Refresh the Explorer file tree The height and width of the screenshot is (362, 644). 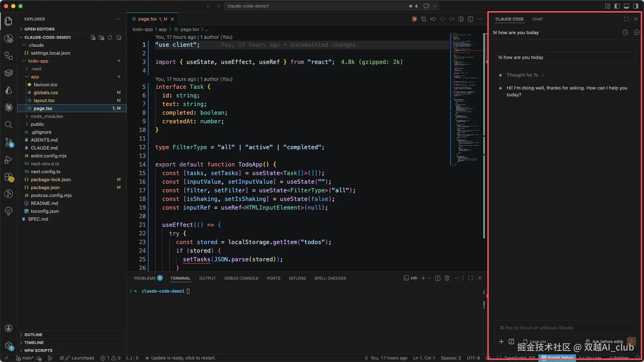click(110, 37)
